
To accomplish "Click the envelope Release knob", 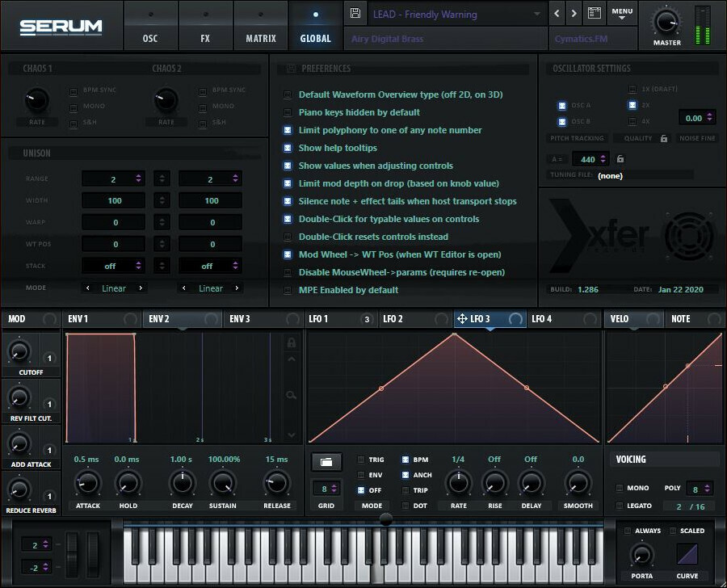I will [x=277, y=483].
